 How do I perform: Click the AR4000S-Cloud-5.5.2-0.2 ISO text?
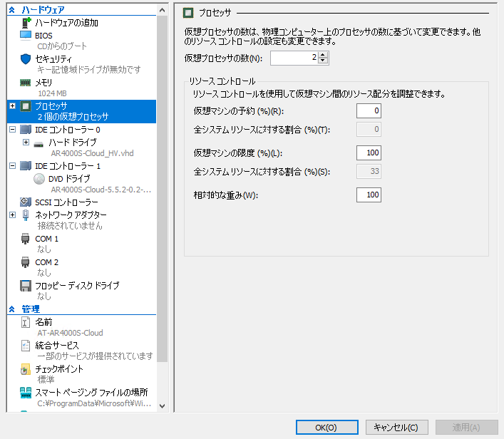click(x=101, y=190)
